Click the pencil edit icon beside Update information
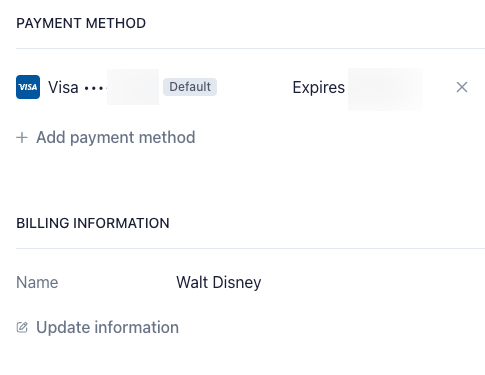 click(22, 327)
